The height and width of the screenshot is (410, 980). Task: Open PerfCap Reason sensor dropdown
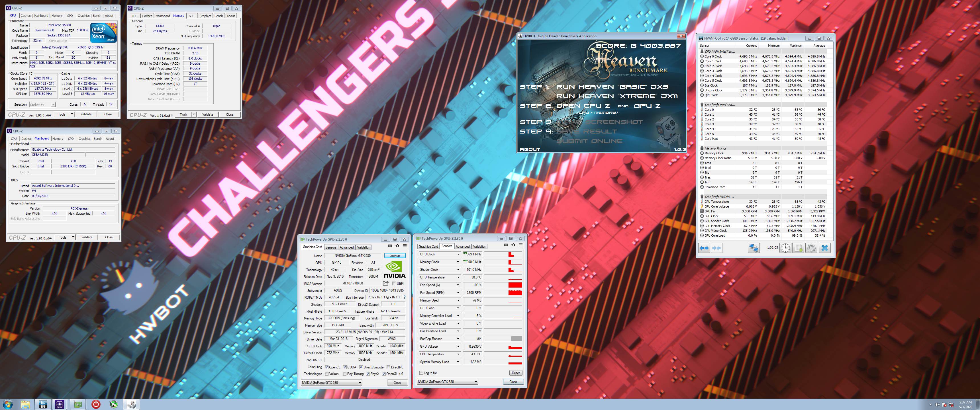coord(458,339)
